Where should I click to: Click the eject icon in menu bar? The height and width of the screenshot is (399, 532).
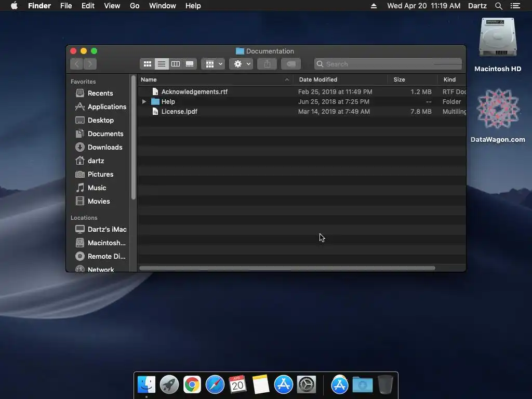click(x=374, y=6)
